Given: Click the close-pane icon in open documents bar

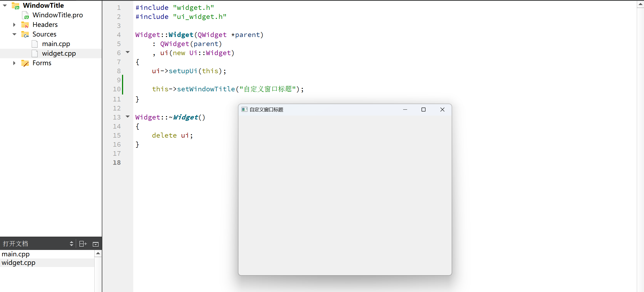Looking at the screenshot, I should pos(96,244).
